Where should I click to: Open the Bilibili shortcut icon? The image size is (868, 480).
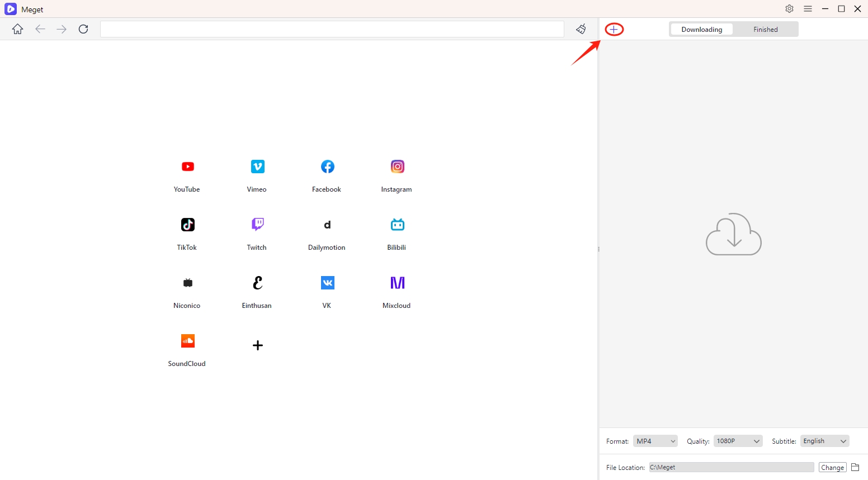point(398,225)
